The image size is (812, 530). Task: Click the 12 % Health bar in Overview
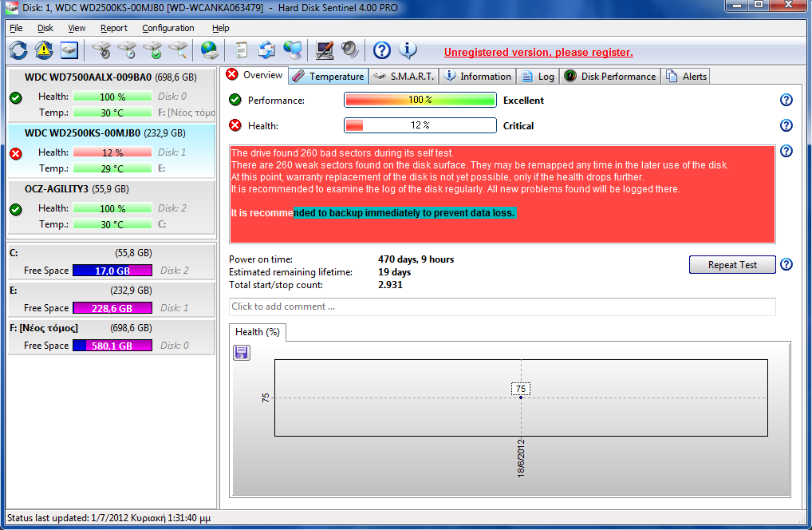(420, 125)
